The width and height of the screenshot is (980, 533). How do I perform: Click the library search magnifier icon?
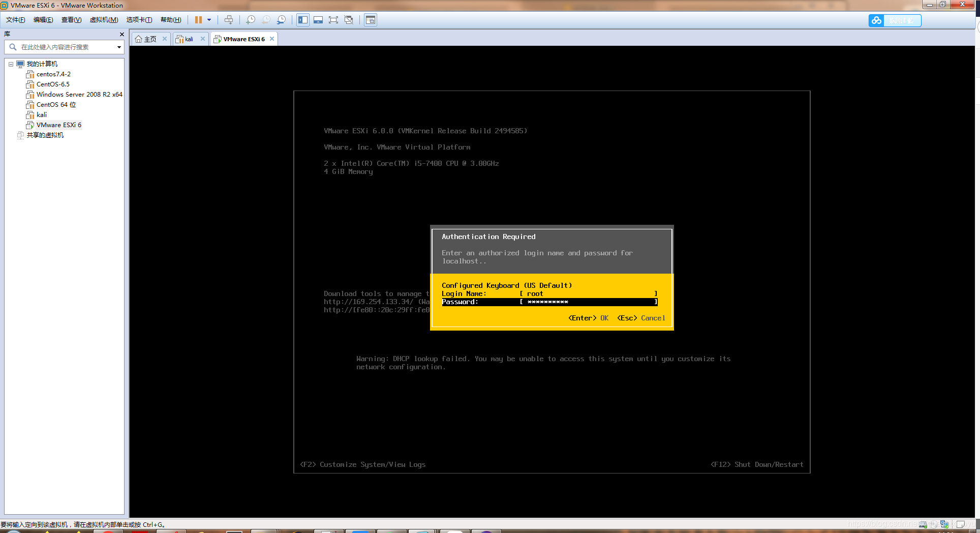coord(13,47)
